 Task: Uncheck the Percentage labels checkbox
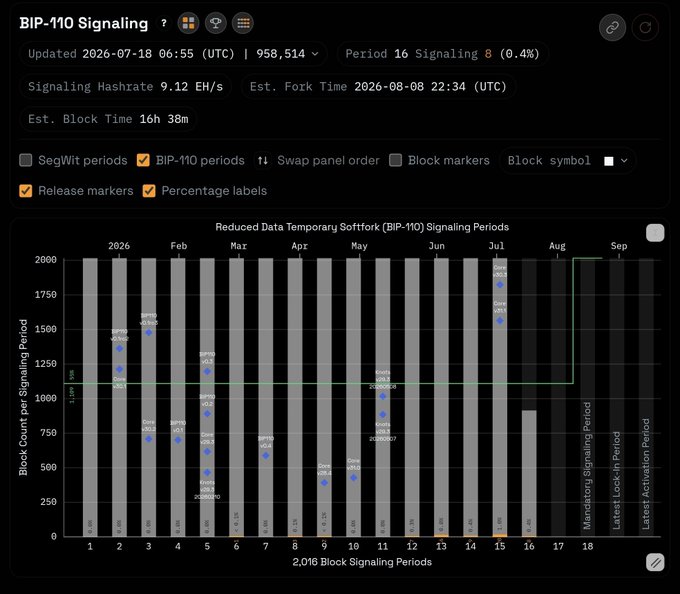point(149,191)
